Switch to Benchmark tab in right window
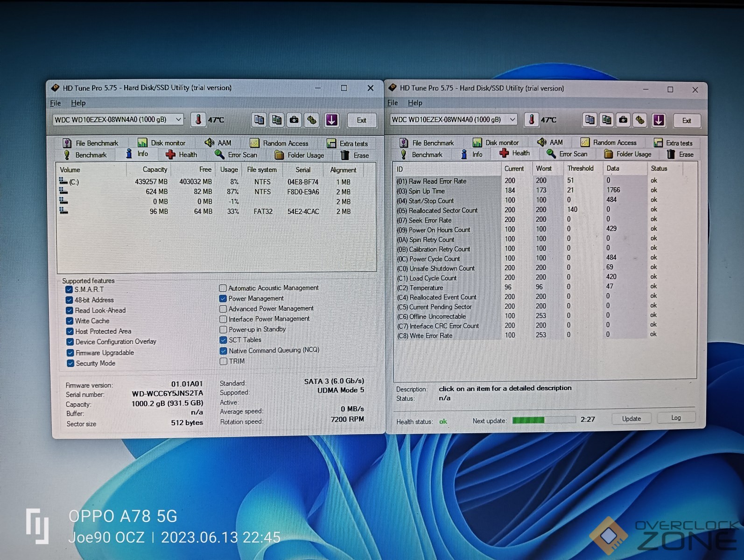This screenshot has width=744, height=560. (x=421, y=154)
